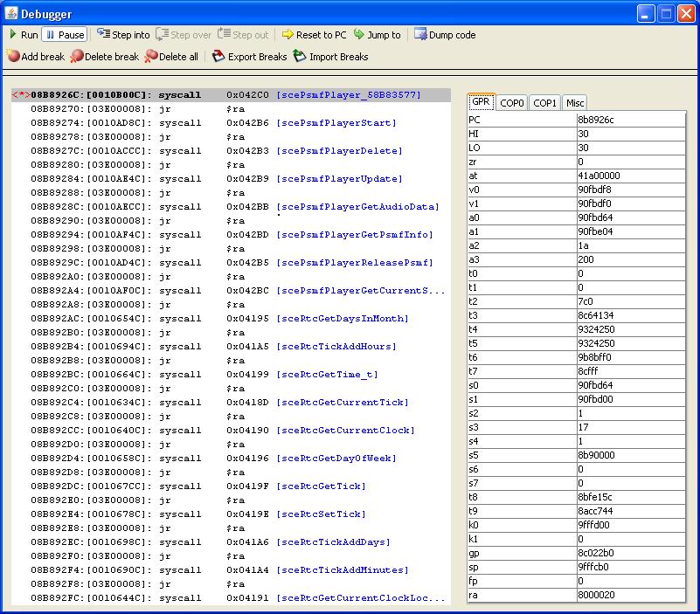Select sceRtcTickAddHours line
Image resolution: width=700 pixels, height=614 pixels.
231,347
